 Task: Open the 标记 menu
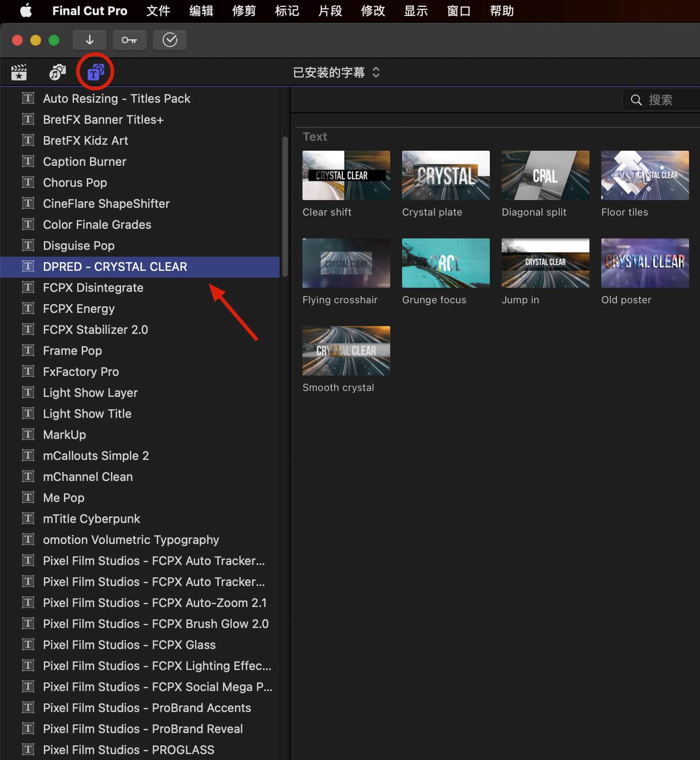(x=287, y=11)
